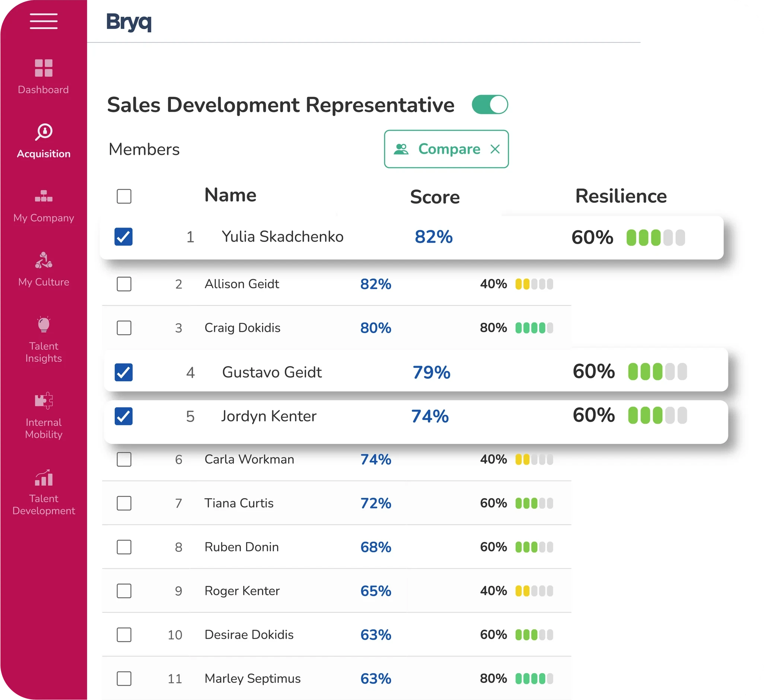764x700 pixels.
Task: Open the Internal Mobility puzzle icon
Action: 44,400
